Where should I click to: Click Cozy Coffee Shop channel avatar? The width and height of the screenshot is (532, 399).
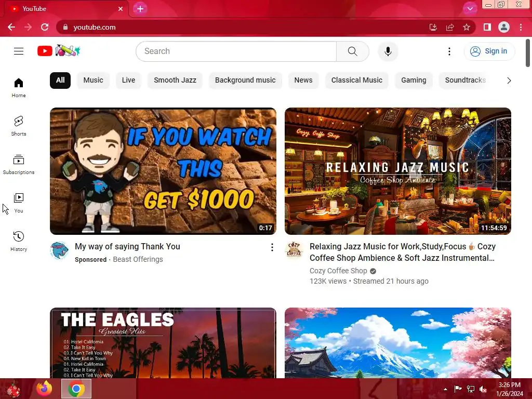tap(294, 250)
